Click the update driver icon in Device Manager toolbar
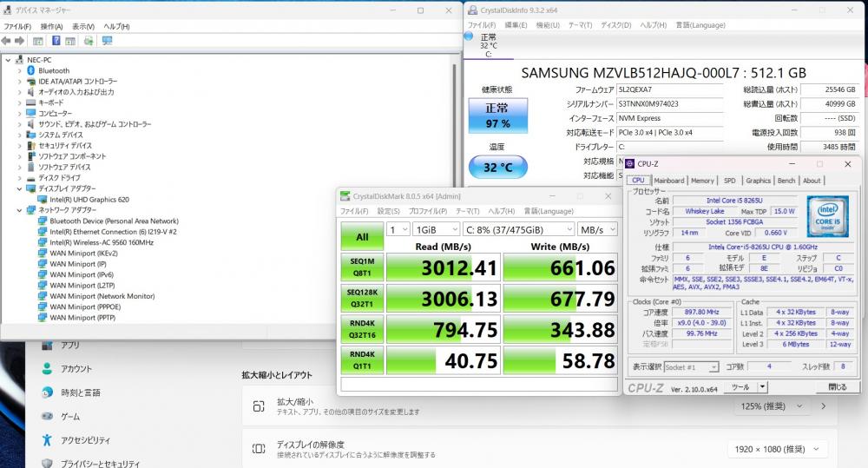The width and height of the screenshot is (868, 468). tap(89, 41)
